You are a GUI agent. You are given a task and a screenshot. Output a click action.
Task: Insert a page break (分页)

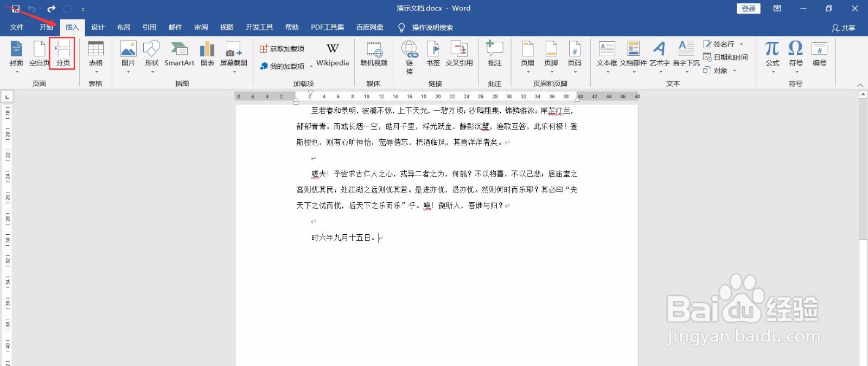tap(63, 54)
